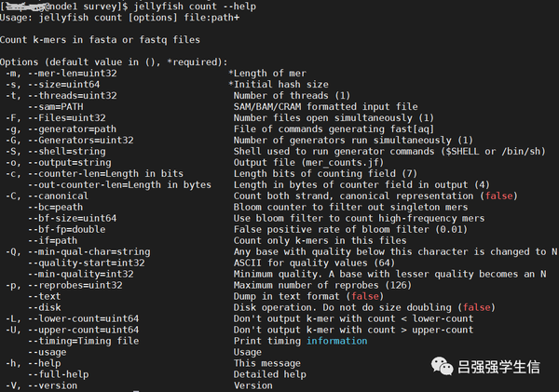Click the red 'false' after canonical representation
Screen dimensions: 559x392
pyautogui.click(x=498, y=196)
